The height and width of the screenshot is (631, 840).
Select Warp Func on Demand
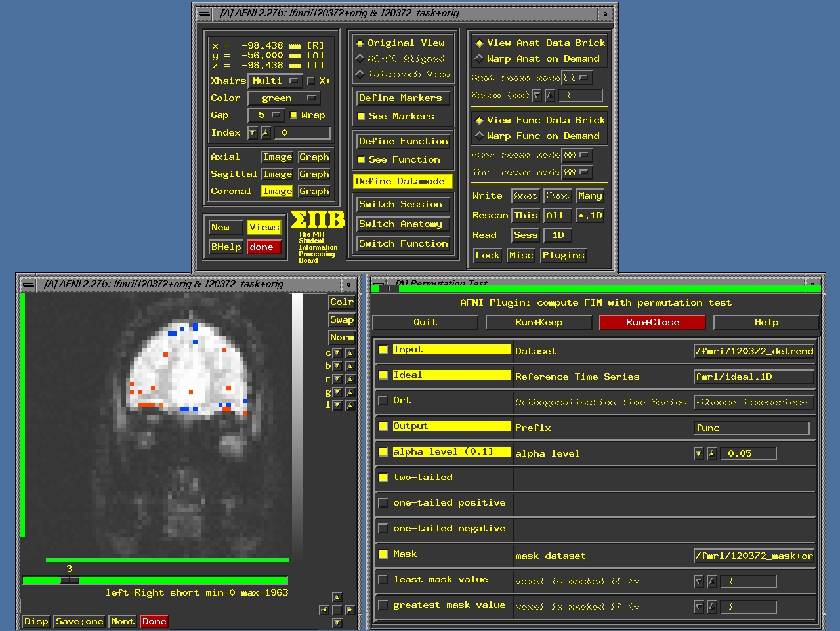pos(479,136)
